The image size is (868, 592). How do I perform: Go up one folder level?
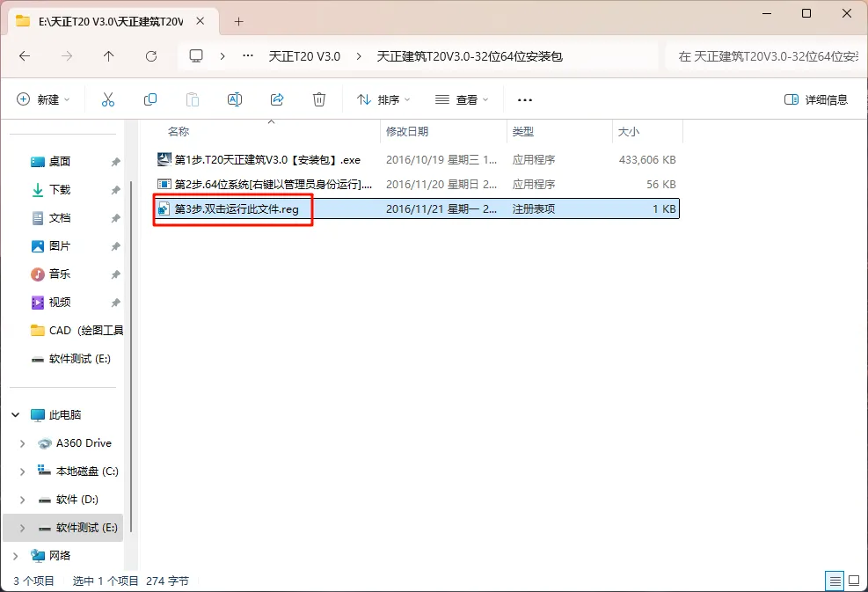click(108, 56)
